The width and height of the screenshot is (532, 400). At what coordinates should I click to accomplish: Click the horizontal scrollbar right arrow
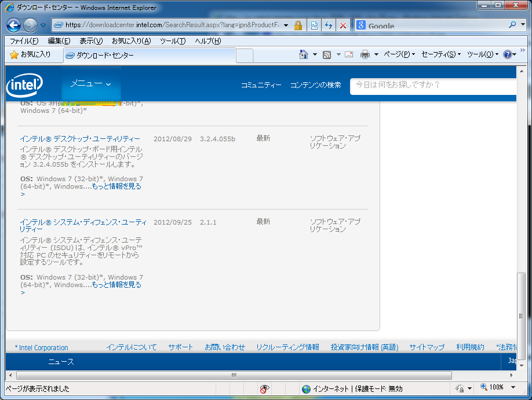tap(512, 375)
